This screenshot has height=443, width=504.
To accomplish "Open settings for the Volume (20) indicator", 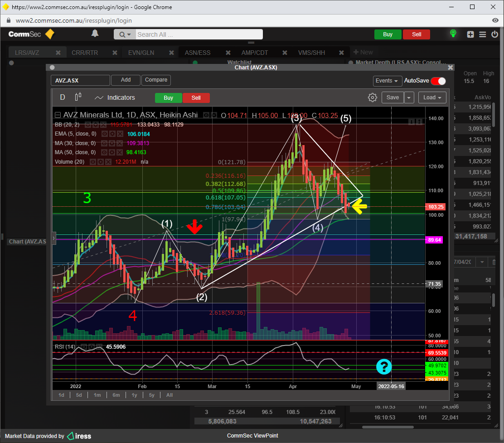I will 101,162.
